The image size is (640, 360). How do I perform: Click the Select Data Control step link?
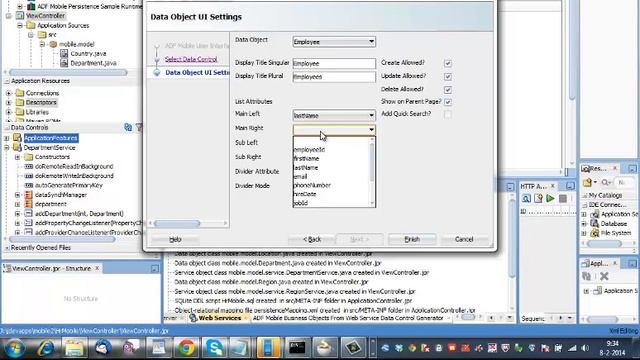pos(191,60)
